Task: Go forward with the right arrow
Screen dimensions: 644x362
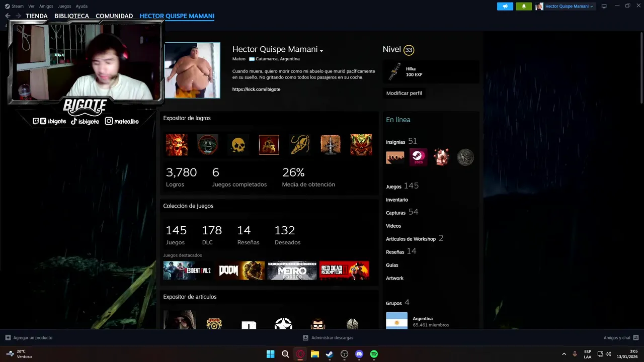Action: click(18, 16)
